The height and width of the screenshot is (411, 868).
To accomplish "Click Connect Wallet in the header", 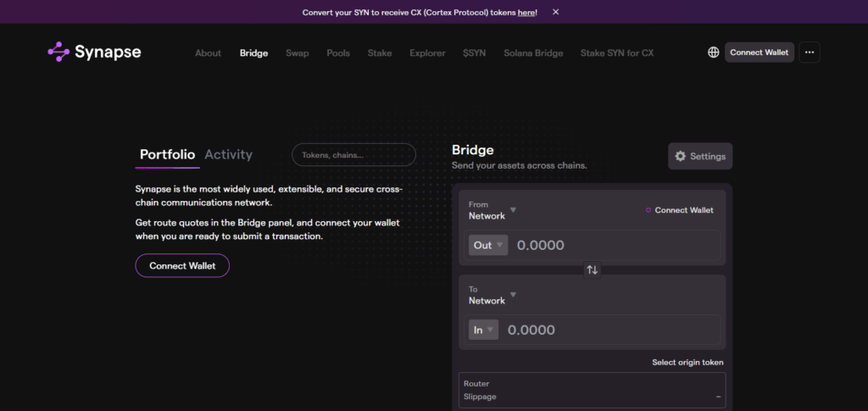I will [759, 52].
